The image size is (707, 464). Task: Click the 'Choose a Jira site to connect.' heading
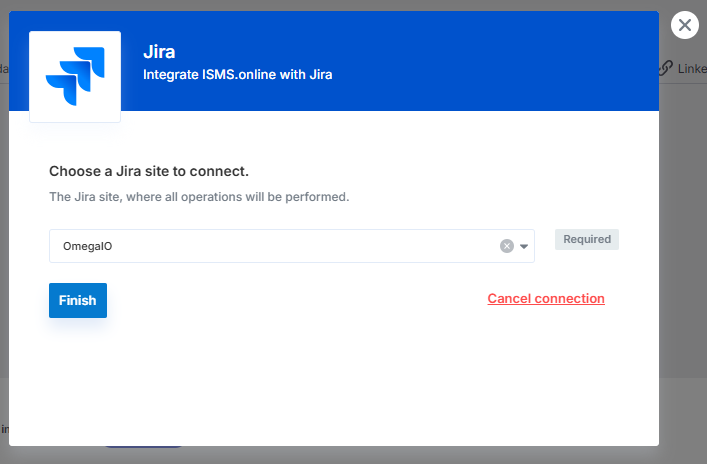(149, 171)
